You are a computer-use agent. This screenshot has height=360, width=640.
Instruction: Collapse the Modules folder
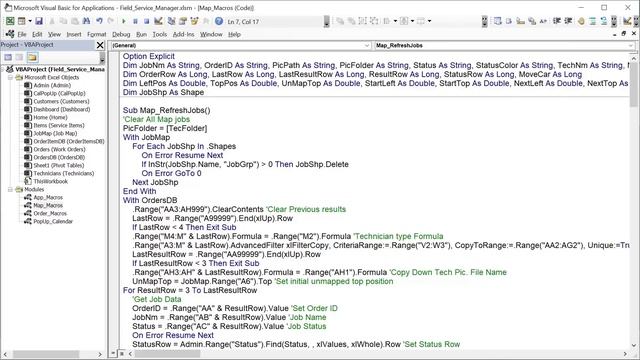coord(11,189)
